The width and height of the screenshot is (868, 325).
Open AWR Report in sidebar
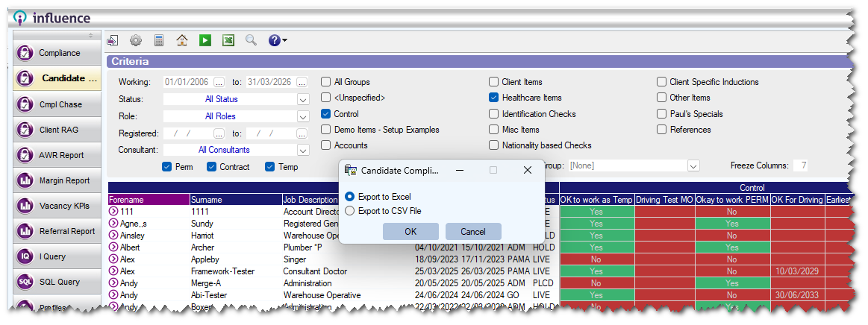point(57,155)
